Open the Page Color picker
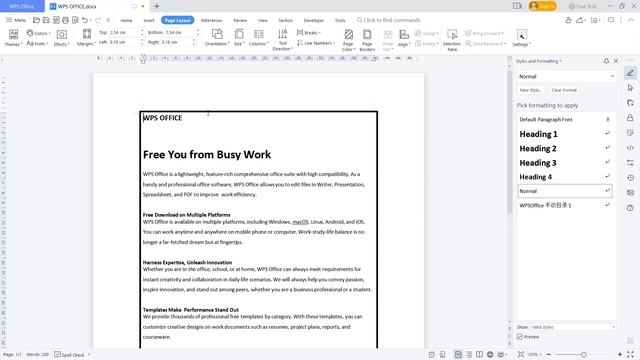Image resolution: width=640 pixels, height=360 pixels. [348, 40]
